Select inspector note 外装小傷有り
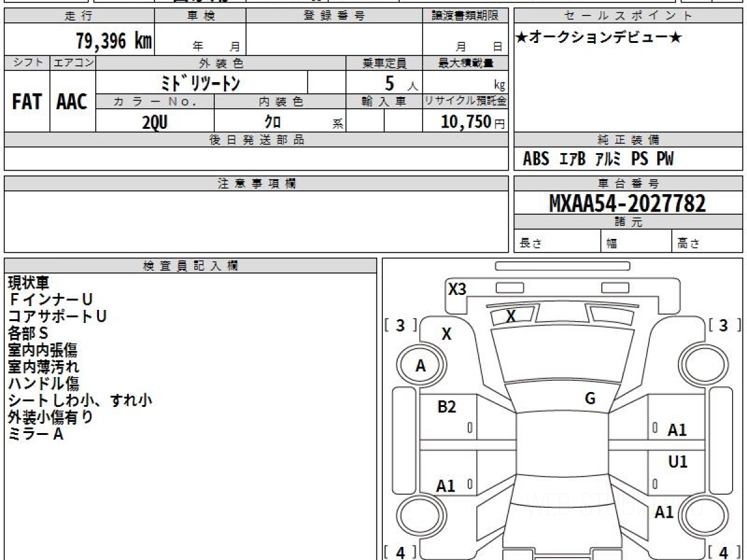 tap(50, 418)
